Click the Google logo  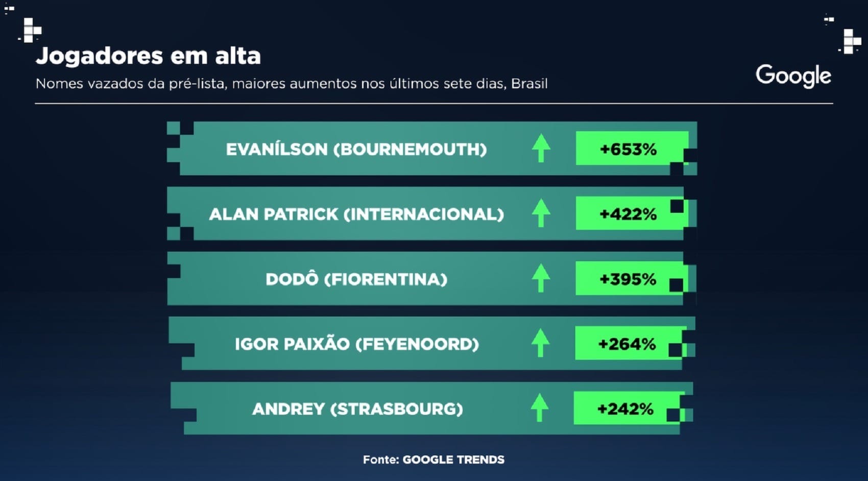coord(793,76)
